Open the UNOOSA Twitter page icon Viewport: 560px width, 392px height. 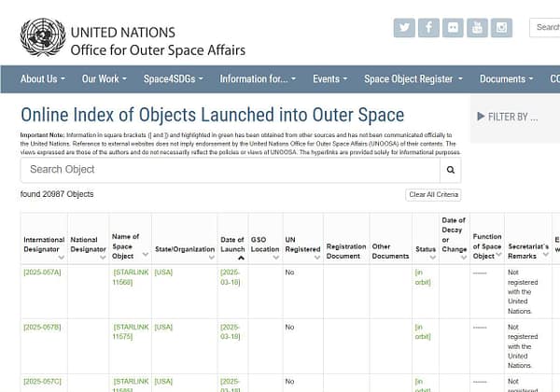[x=405, y=28]
